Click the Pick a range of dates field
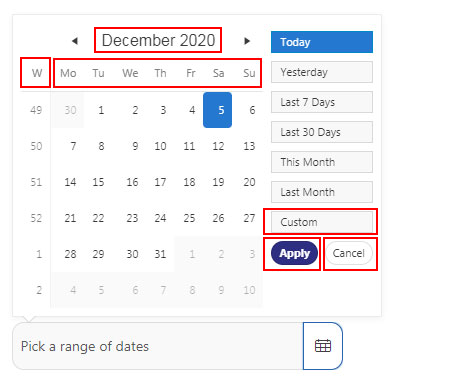The width and height of the screenshot is (459, 389). (158, 346)
